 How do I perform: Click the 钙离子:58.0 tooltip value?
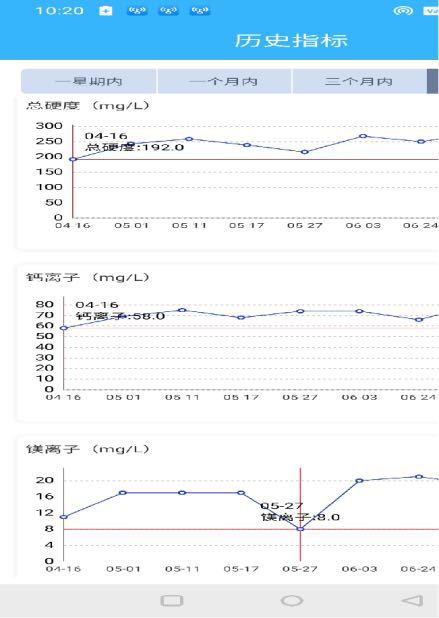pos(120,316)
